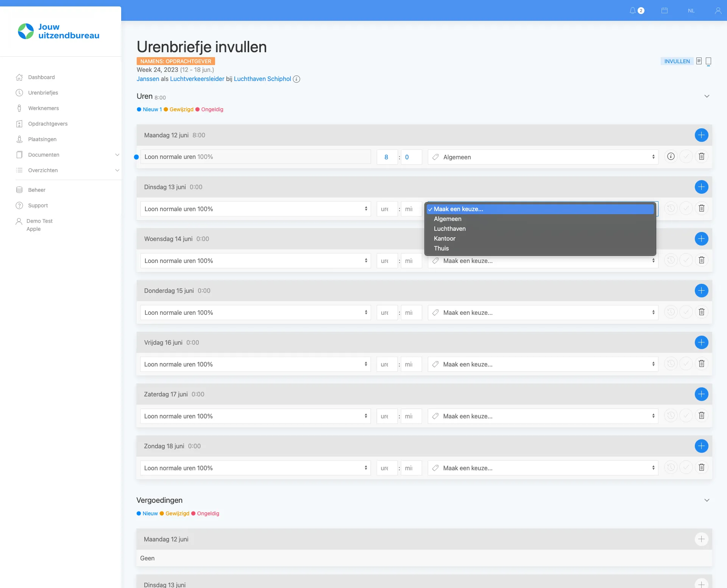The image size is (727, 588).
Task: Click the reset/clock icon for Donderdag 15 juni
Action: (x=670, y=312)
